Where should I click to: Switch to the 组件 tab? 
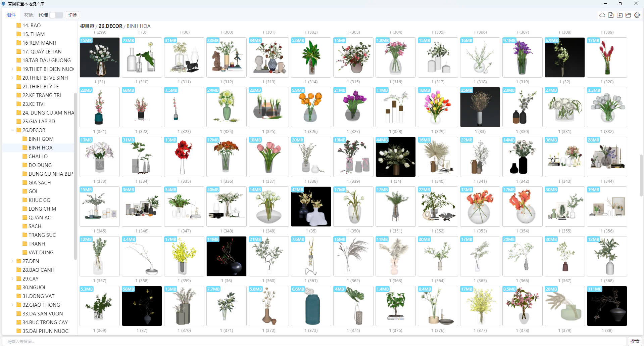(11, 15)
